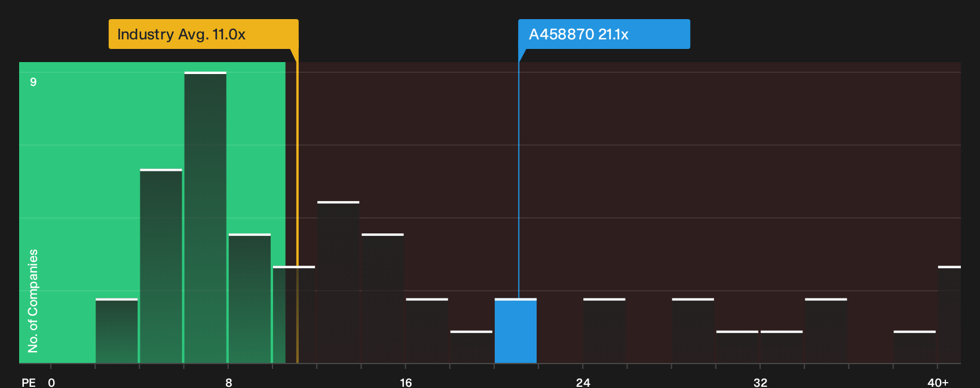
Task: Click the No. of Companies axis title
Action: (33, 301)
